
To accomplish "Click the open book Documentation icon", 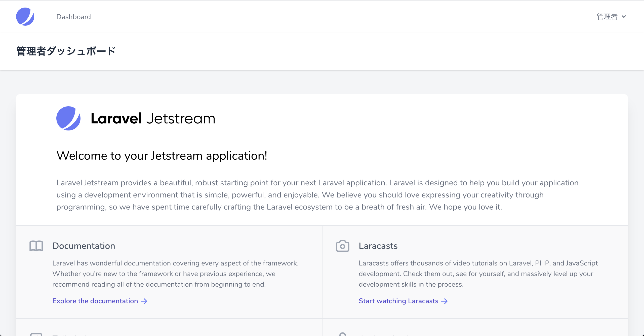I will (x=36, y=246).
